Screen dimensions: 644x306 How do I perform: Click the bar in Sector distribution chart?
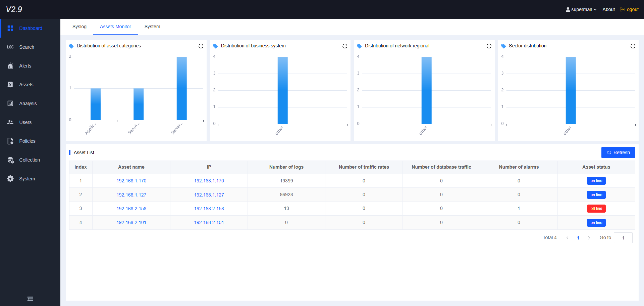point(571,90)
